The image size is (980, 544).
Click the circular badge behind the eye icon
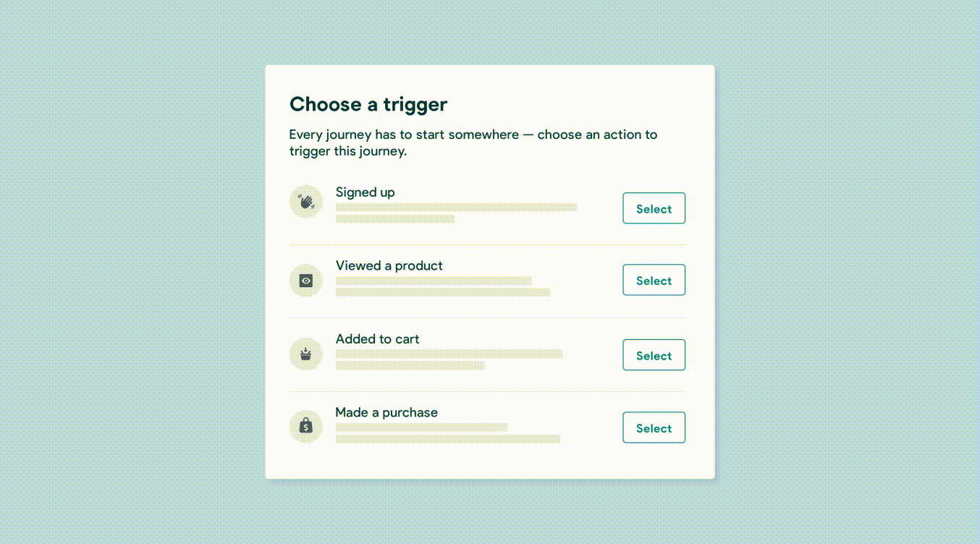pyautogui.click(x=305, y=280)
